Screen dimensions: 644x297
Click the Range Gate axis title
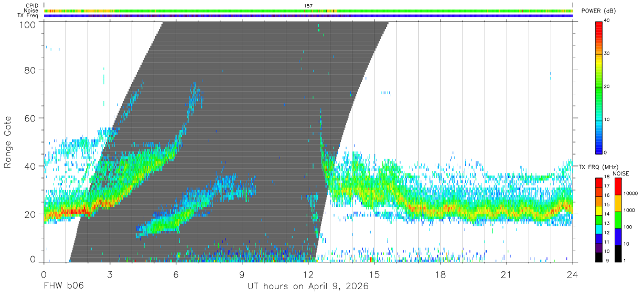[8, 142]
